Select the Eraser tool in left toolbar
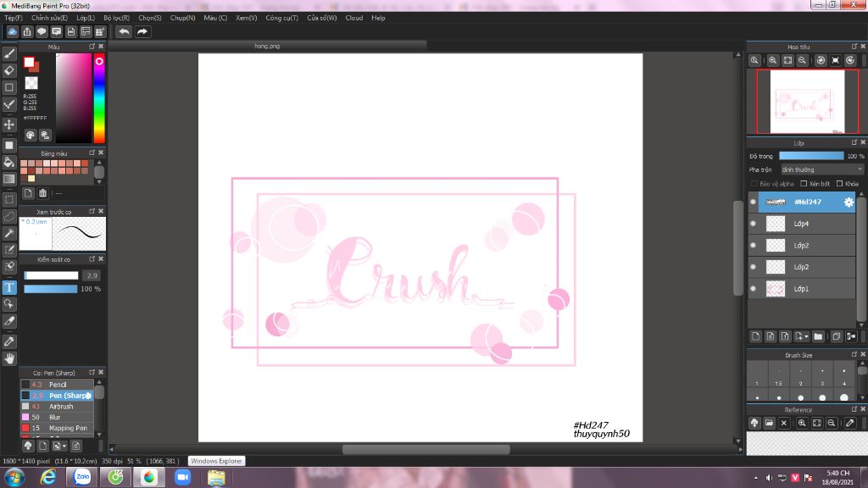This screenshot has height=488, width=868. (9, 70)
